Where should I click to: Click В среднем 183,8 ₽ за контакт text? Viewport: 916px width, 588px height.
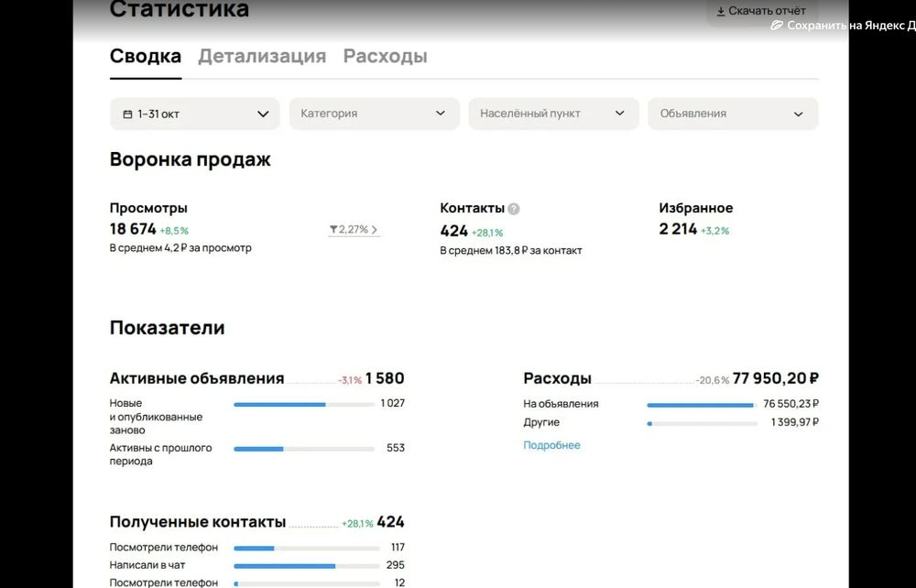510,251
